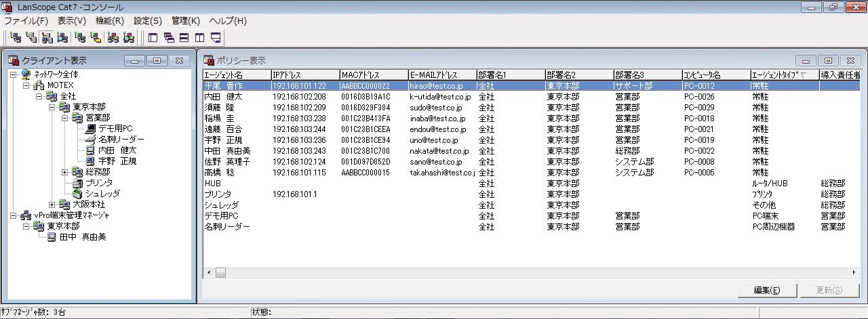The width and height of the screenshot is (868, 319).
Task: Select the 平尾 晋作 row in the table
Action: tap(532, 86)
